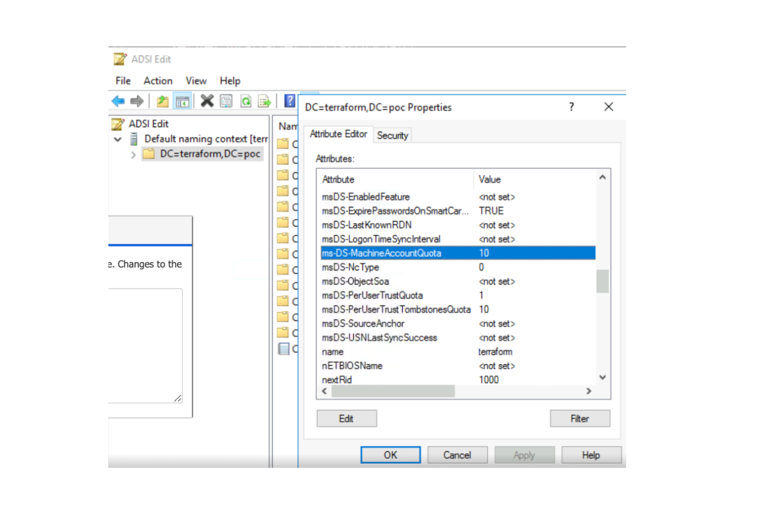Screen dimensions: 768x510
Task: Click the horizontal scrollbar right arrow
Action: 589,391
